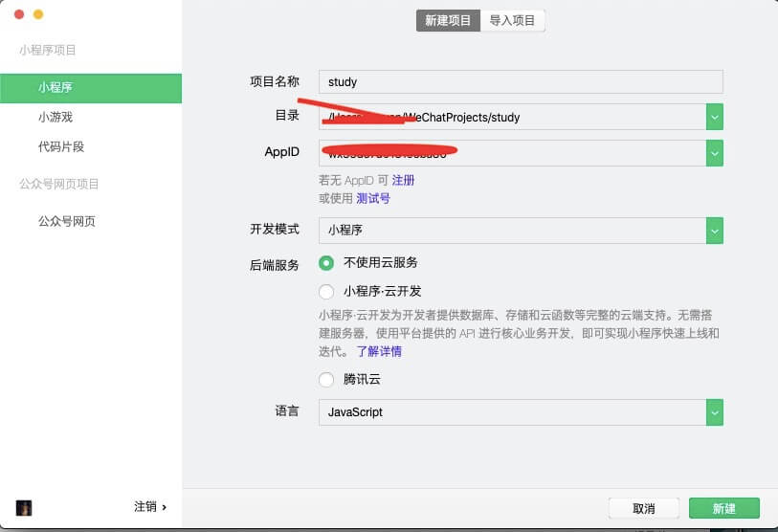The image size is (778, 532).
Task: Select 腾讯云 radio button
Action: coord(326,380)
